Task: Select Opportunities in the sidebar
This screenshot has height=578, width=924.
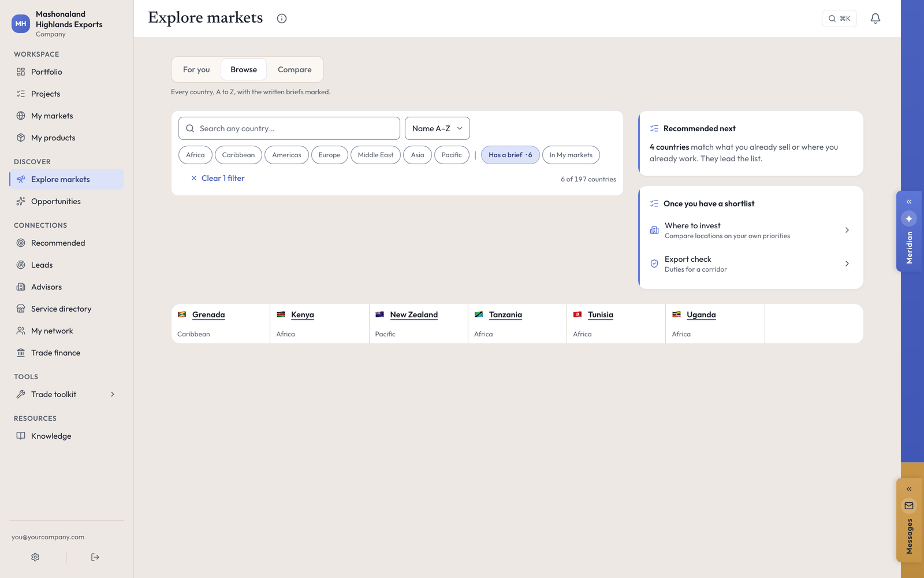Action: tap(66, 201)
